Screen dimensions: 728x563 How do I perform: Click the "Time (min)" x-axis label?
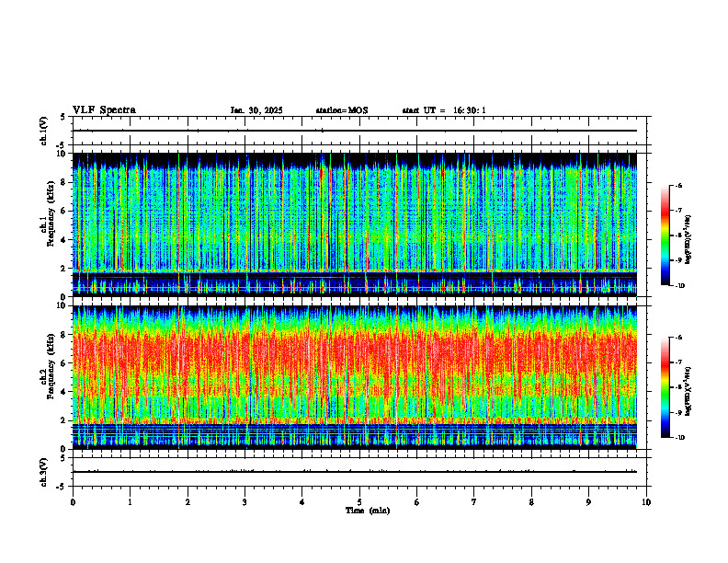click(x=368, y=511)
